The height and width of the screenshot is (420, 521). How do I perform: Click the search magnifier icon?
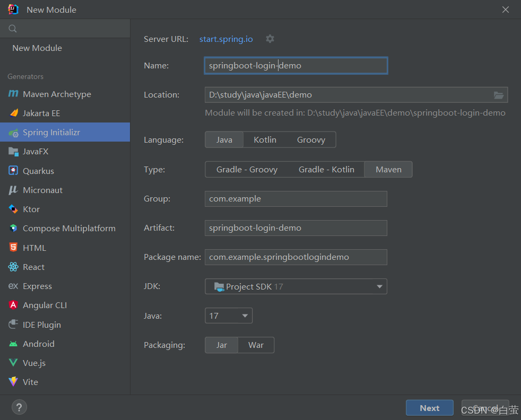(x=13, y=29)
